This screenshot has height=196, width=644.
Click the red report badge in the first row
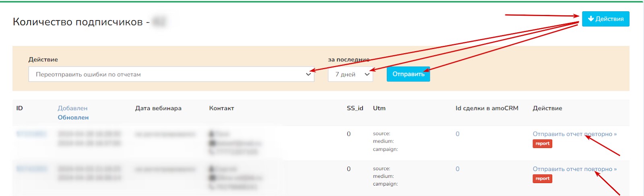pyautogui.click(x=542, y=144)
